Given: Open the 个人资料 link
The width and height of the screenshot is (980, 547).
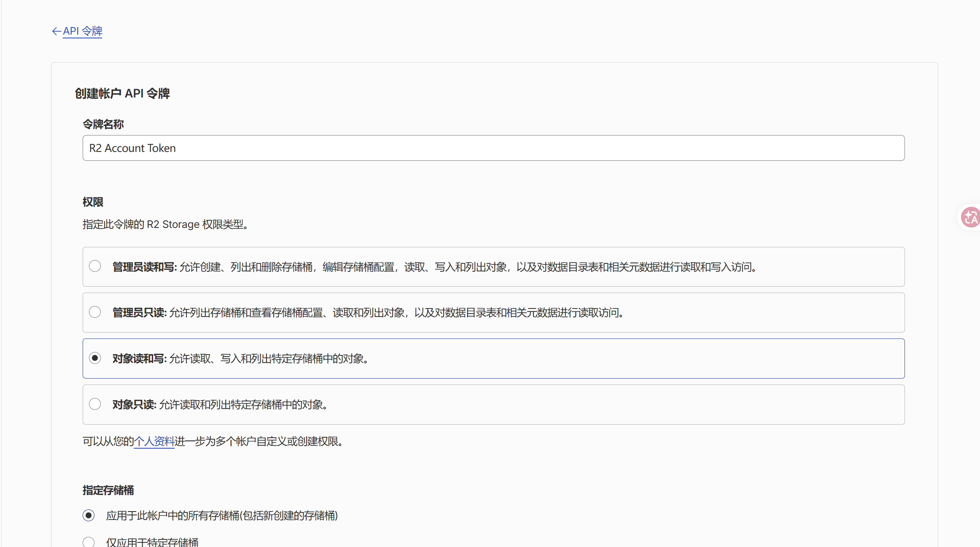Looking at the screenshot, I should click(154, 441).
